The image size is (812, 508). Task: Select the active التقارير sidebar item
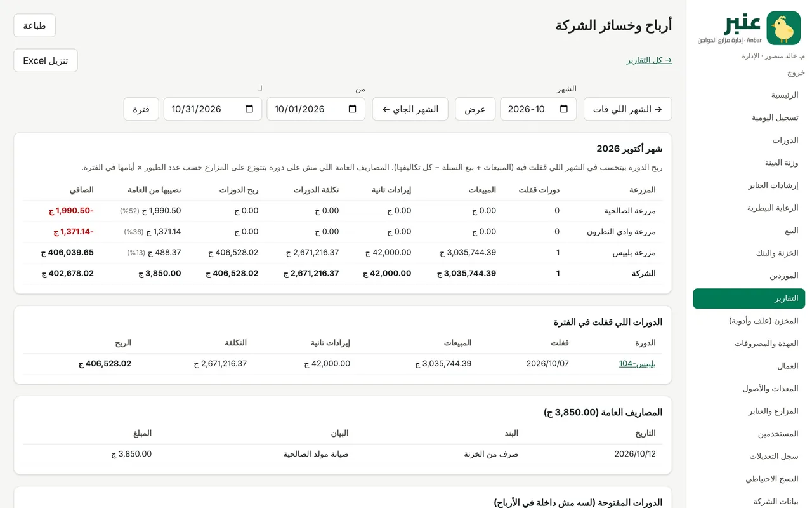(749, 298)
